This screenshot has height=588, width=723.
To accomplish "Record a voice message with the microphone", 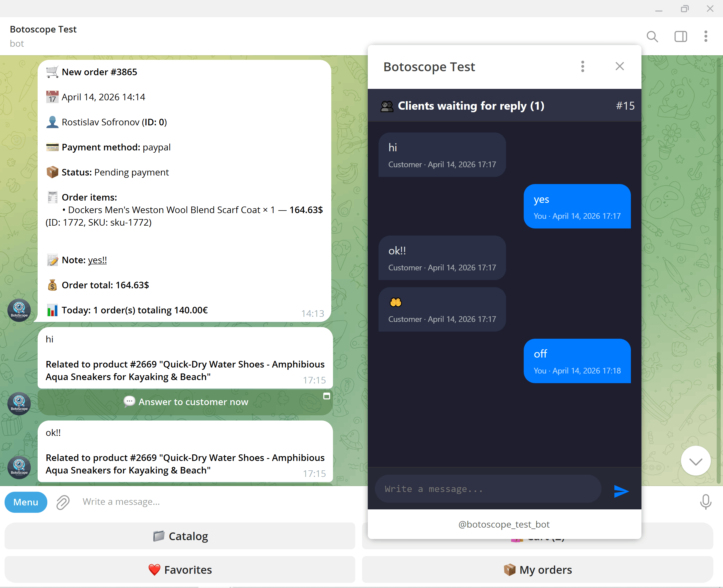I will 705,502.
